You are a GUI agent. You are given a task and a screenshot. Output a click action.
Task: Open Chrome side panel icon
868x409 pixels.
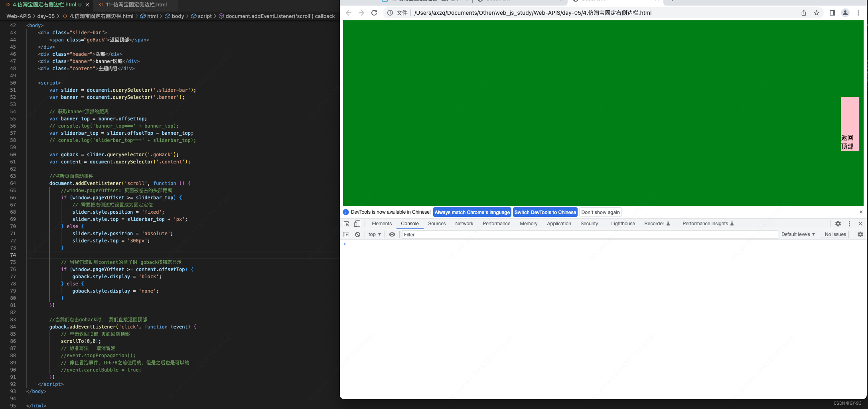tap(832, 13)
